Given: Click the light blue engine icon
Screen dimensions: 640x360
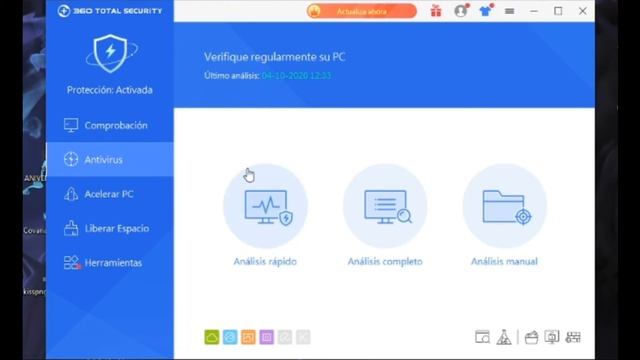Looking at the screenshot, I should [230, 337].
